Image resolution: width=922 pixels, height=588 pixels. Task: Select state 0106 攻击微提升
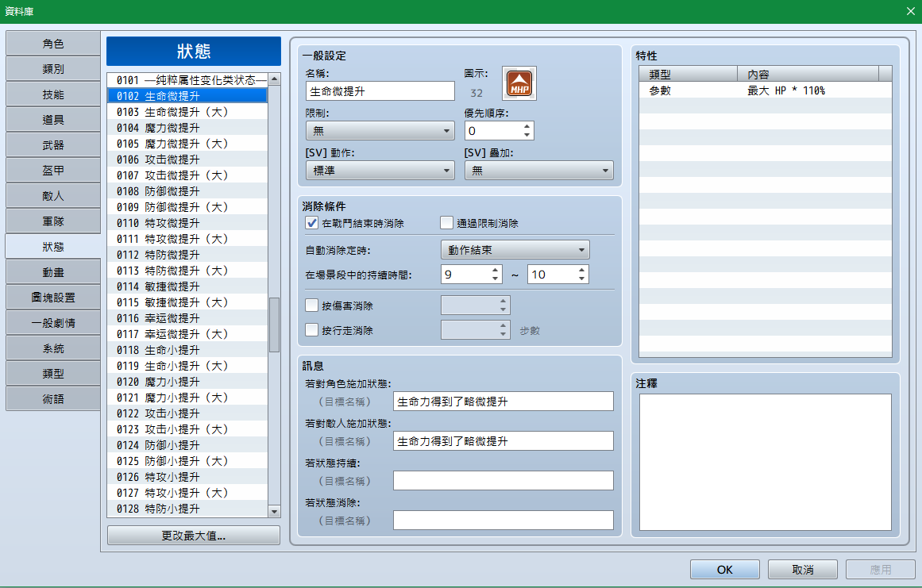pos(187,159)
